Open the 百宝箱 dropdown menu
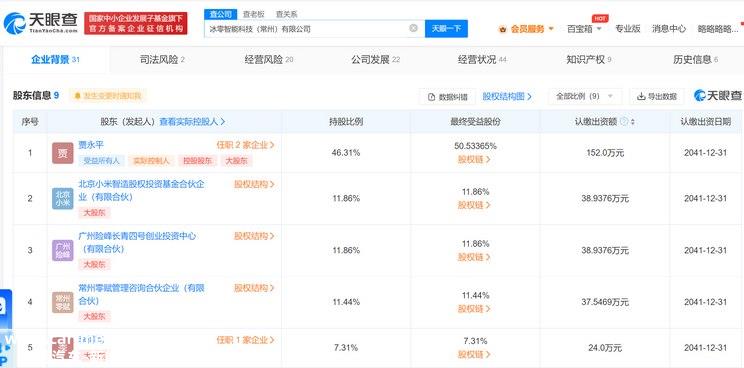Image resolution: width=744 pixels, height=368 pixels. (584, 29)
